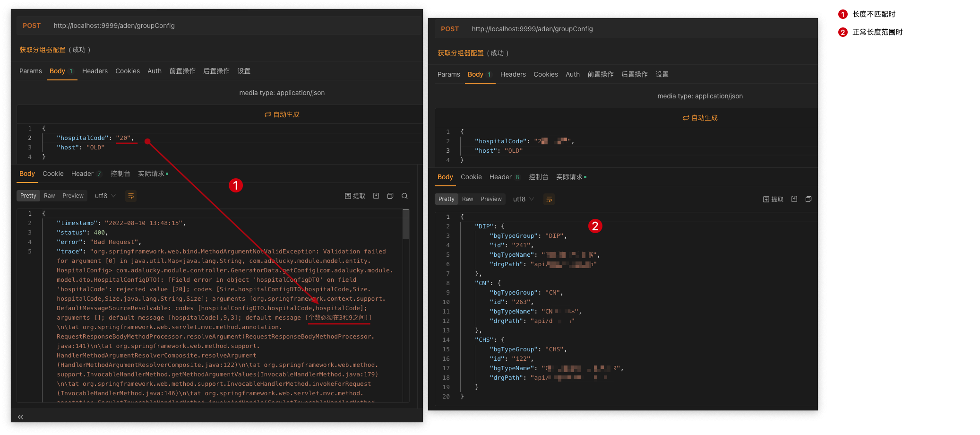The width and height of the screenshot is (980, 435).
Task: Select Pretty view in the right response panel
Action: click(446, 199)
